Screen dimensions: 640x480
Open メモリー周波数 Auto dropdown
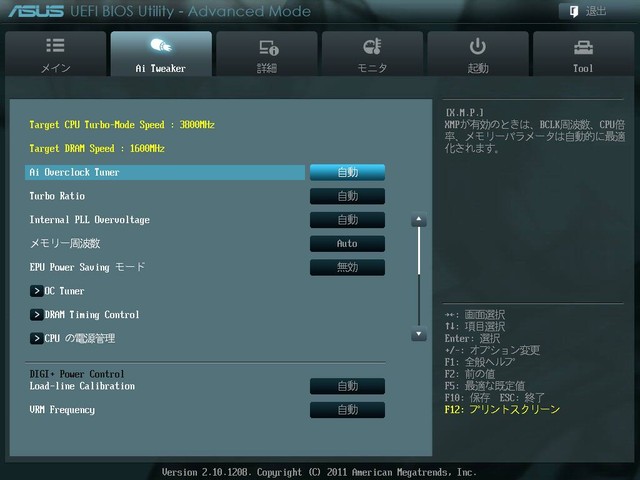347,244
